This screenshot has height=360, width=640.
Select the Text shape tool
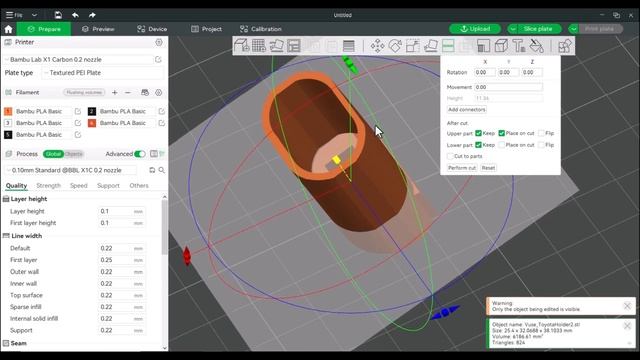(x=519, y=46)
